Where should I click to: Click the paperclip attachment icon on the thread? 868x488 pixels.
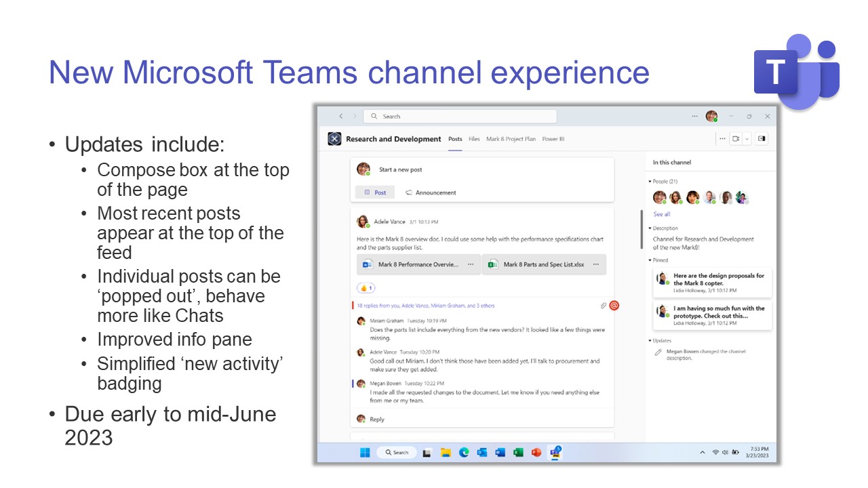(x=603, y=306)
